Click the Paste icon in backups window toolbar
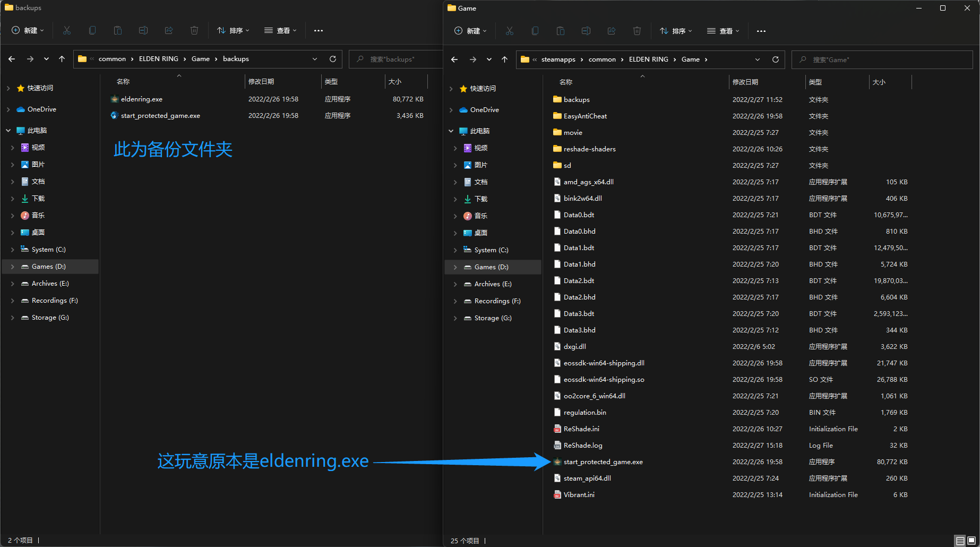This screenshot has height=547, width=980. pyautogui.click(x=118, y=30)
